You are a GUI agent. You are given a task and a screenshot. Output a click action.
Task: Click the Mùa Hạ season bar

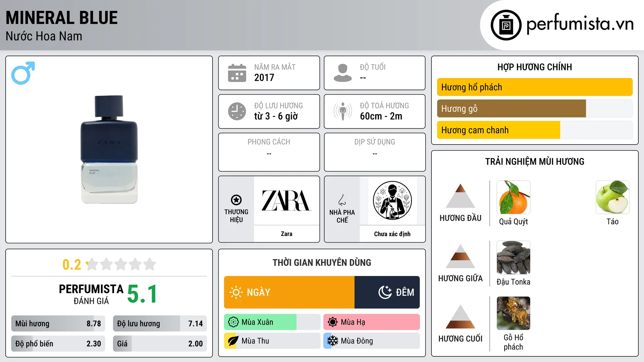click(372, 322)
